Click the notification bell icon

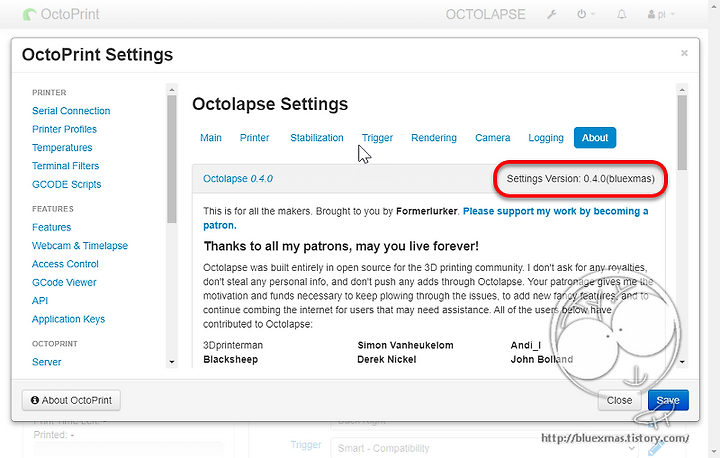(621, 14)
